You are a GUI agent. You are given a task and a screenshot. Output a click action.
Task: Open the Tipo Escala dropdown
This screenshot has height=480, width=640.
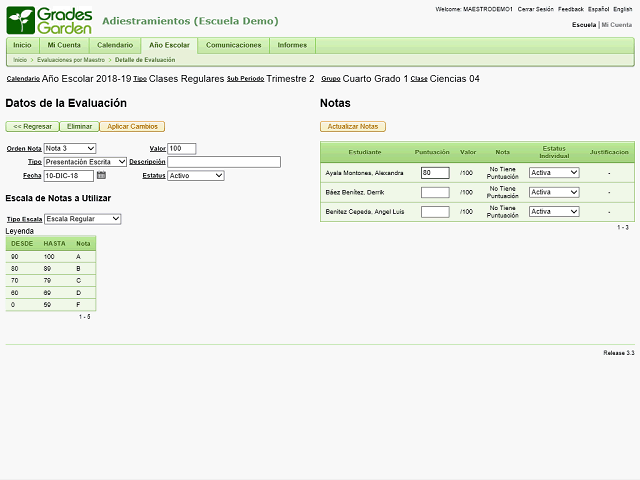[x=82, y=219]
